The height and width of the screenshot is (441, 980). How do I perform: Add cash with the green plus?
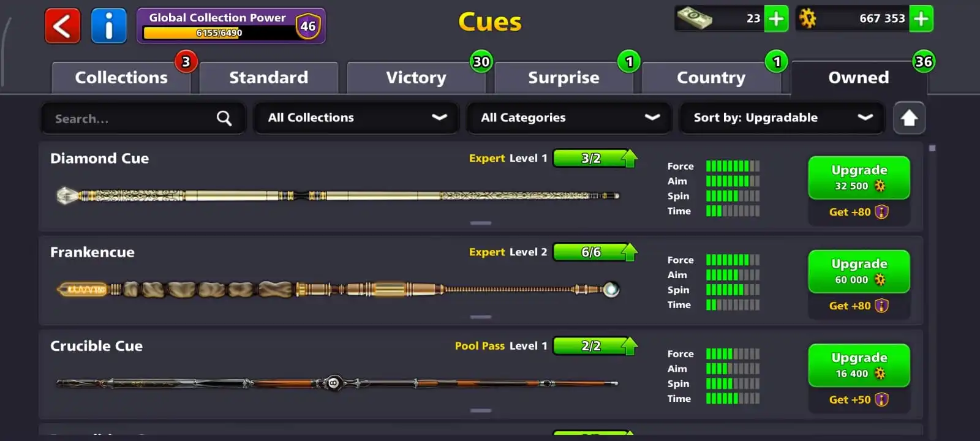pyautogui.click(x=776, y=18)
